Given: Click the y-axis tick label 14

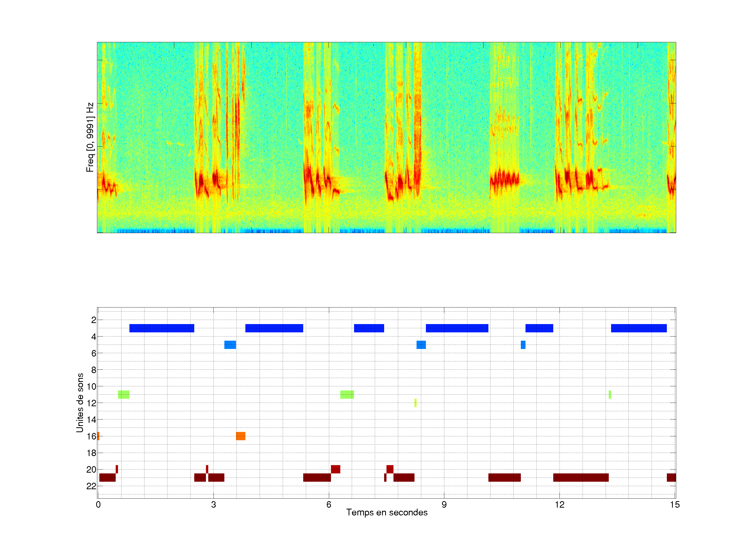Looking at the screenshot, I should [91, 419].
